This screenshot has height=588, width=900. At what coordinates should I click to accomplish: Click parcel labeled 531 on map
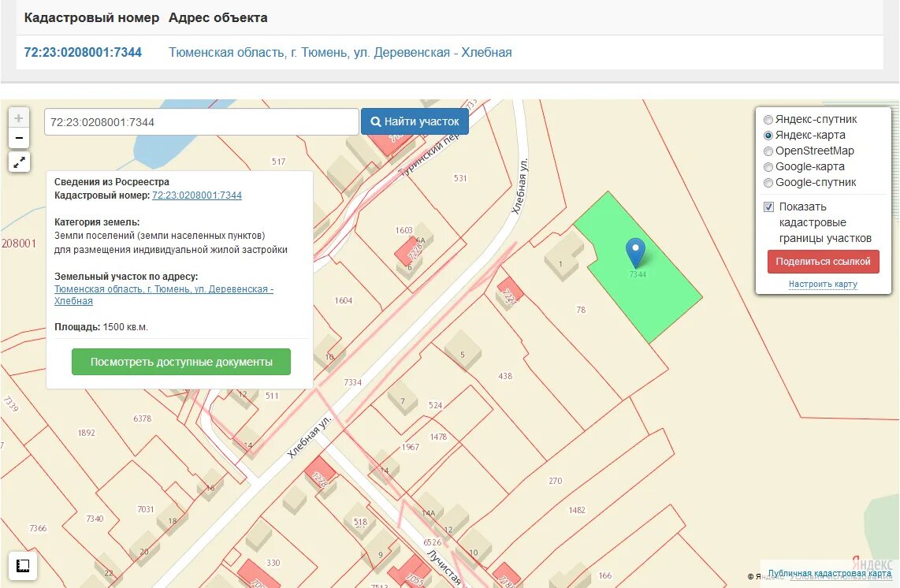(460, 178)
